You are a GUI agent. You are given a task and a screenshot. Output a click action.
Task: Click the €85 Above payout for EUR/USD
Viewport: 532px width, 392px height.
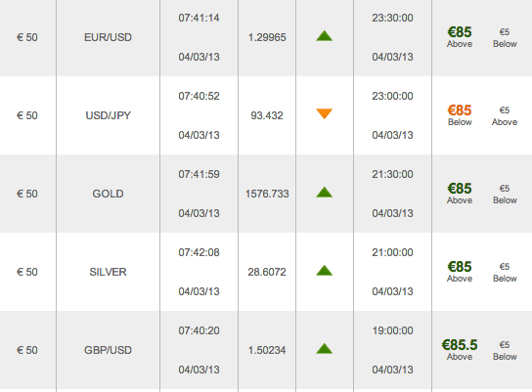[x=460, y=37]
